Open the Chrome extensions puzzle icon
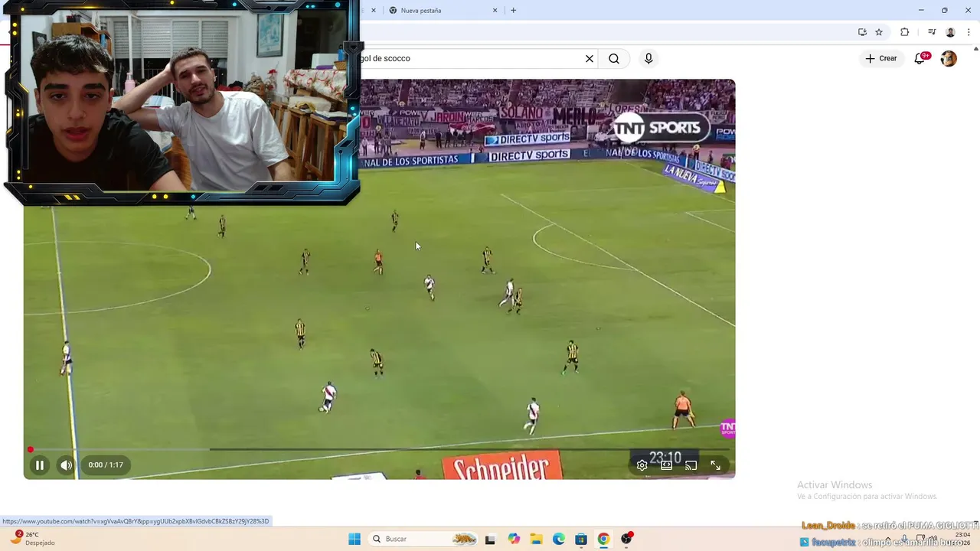 (x=904, y=32)
